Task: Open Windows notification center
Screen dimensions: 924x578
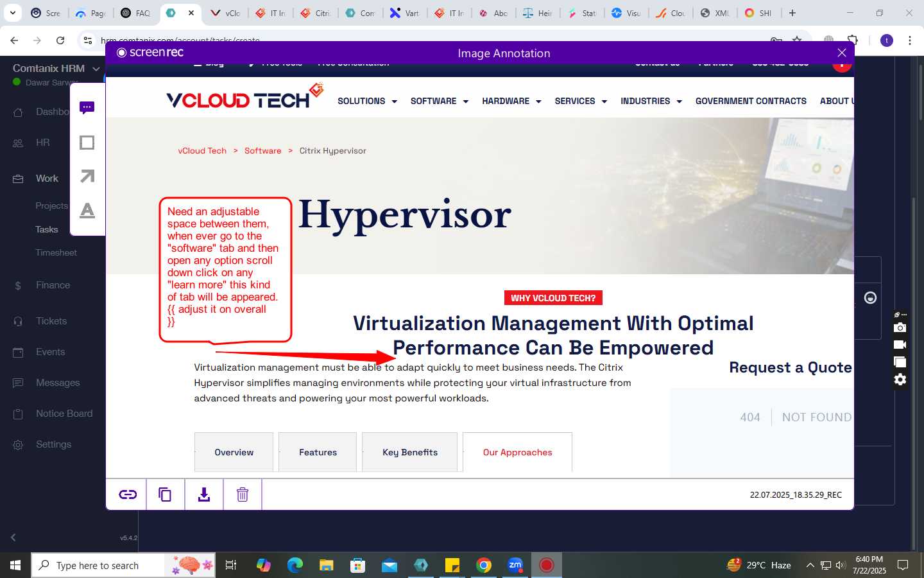Action: coord(903,565)
